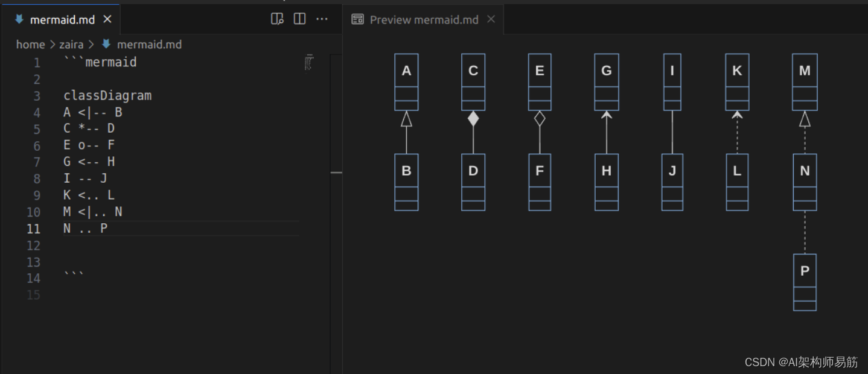Viewport: 868px width, 374px height.
Task: Close the mermaid.md editor tab
Action: coord(107,19)
